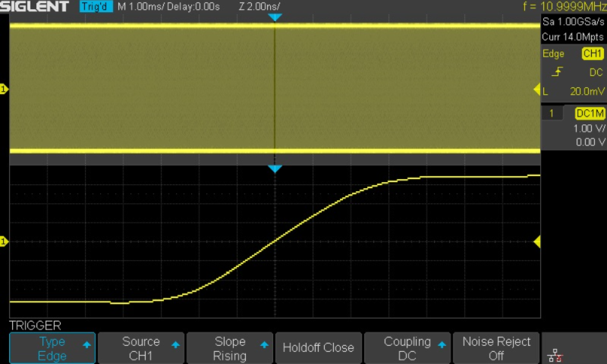Click the trigger level arrow in upper window
Image resolution: width=607 pixels, height=364 pixels.
[x=537, y=89]
